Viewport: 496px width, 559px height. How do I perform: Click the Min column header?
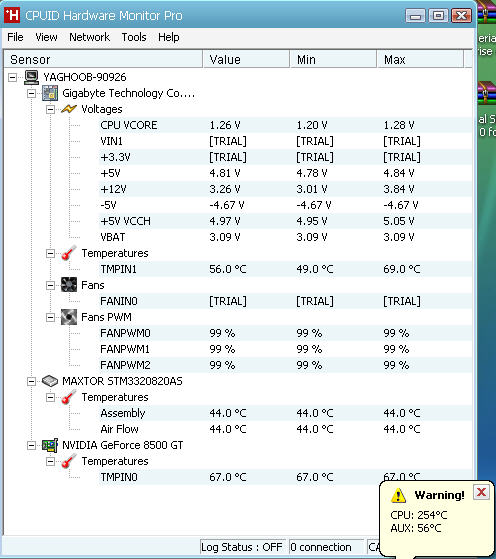point(333,59)
